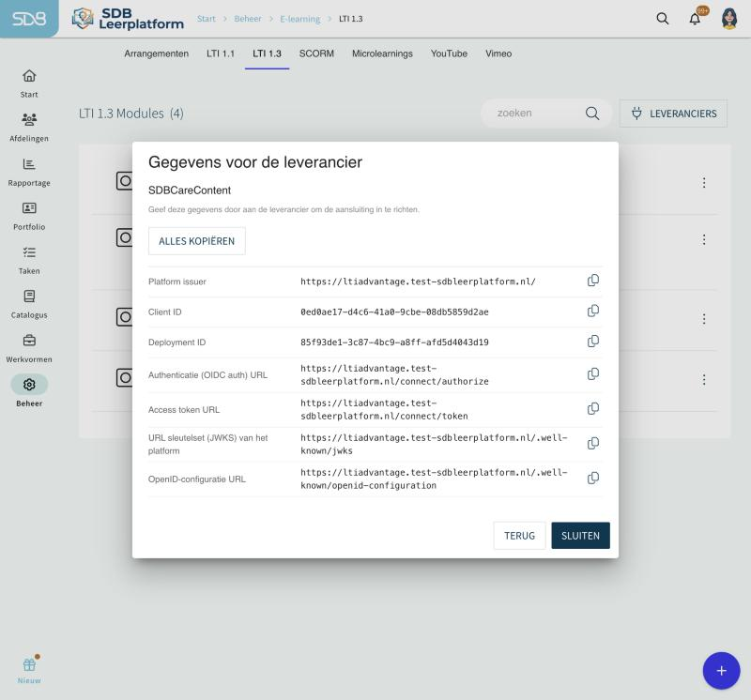Select the Platform issuer URL text
This screenshot has height=700, width=751.
pos(418,282)
